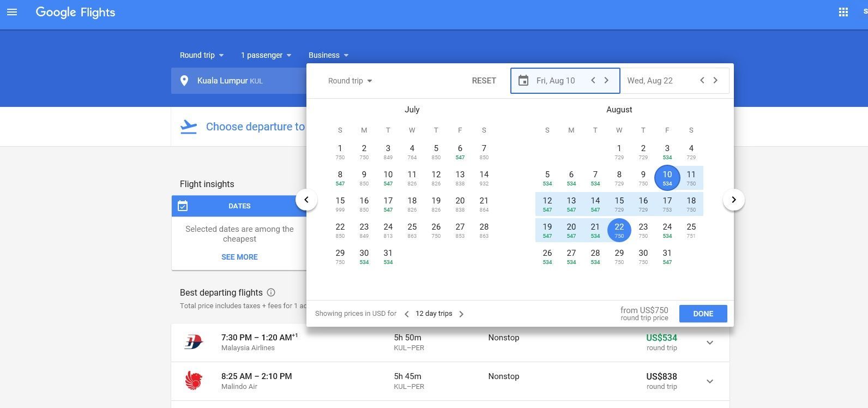Shift departure date one day later

pos(606,81)
